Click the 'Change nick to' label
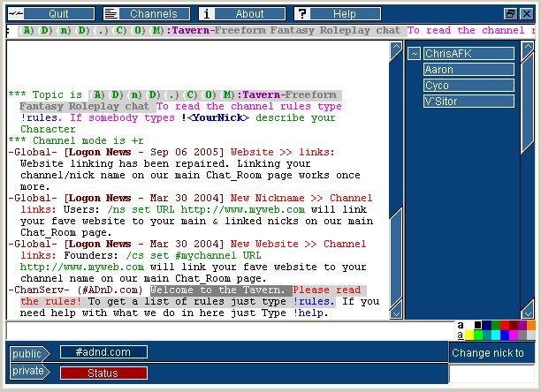 tap(488, 353)
